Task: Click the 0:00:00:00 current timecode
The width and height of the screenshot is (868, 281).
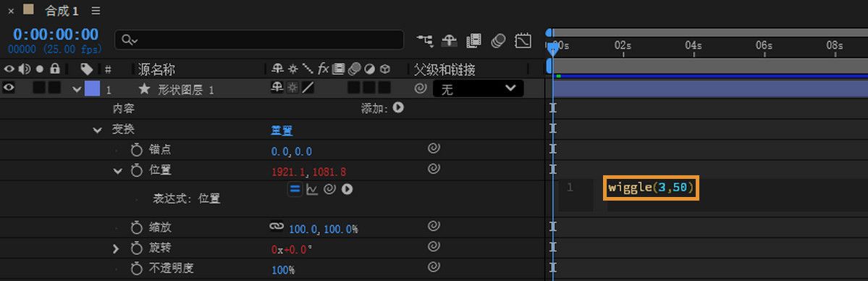Action: [56, 34]
